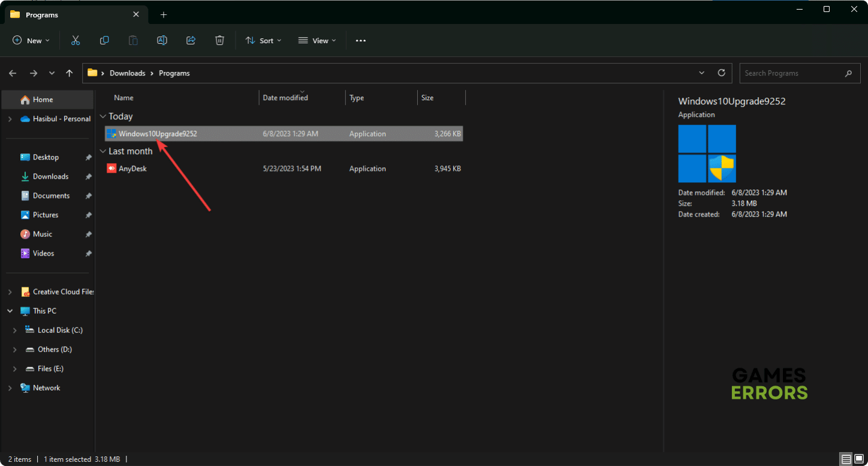Open the Sort dropdown menu

coord(263,40)
